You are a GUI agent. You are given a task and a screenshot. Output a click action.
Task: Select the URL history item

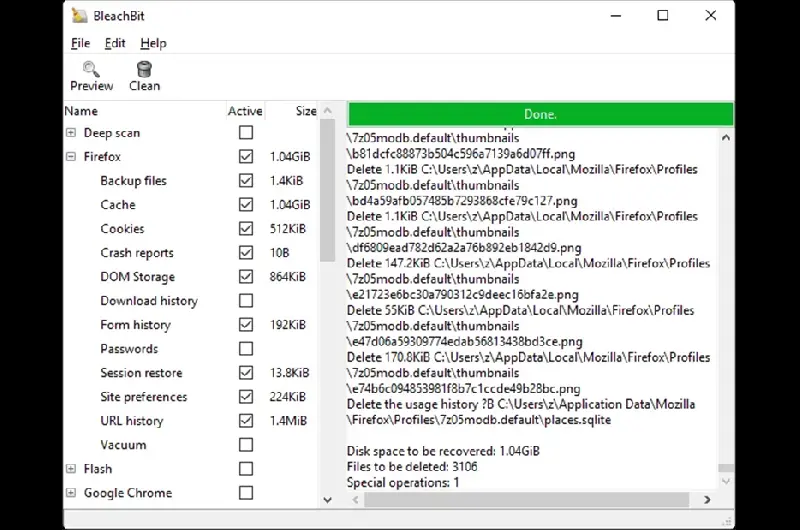[x=132, y=421]
